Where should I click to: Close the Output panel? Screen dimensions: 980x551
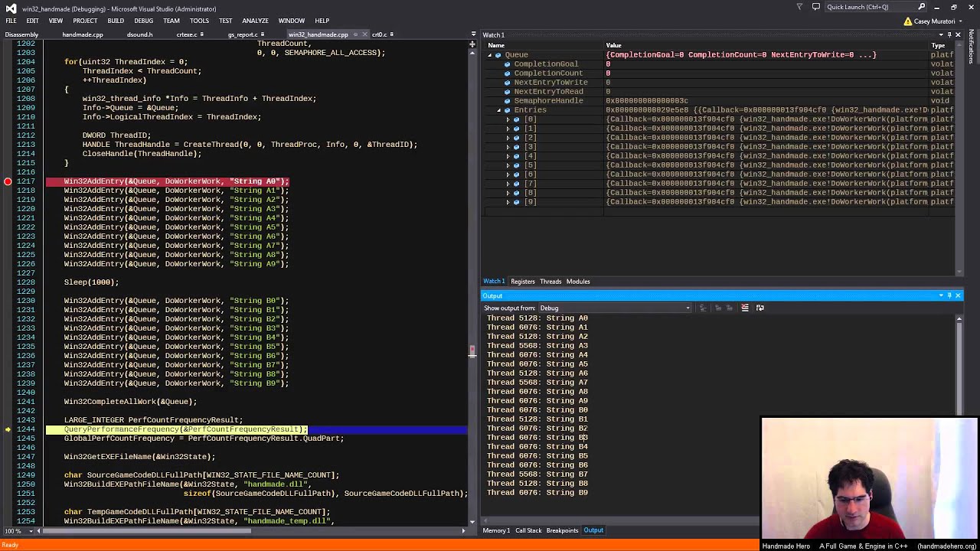tap(958, 295)
